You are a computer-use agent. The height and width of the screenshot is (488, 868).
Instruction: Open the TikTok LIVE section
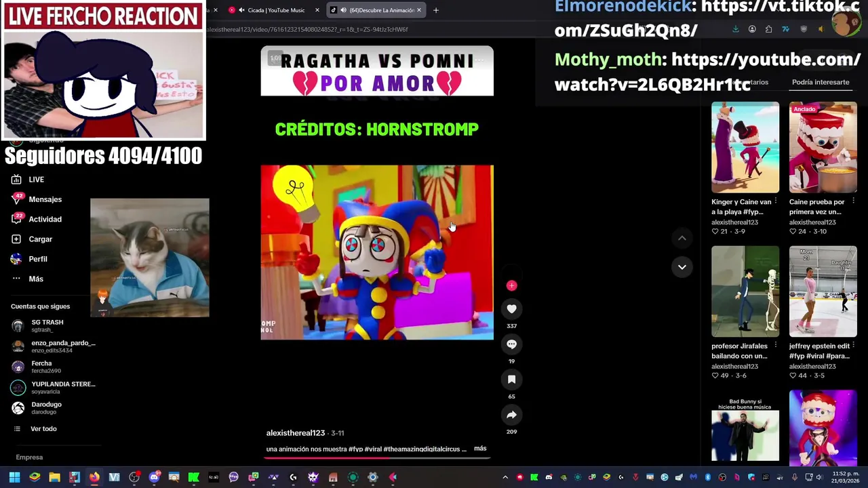(x=28, y=180)
